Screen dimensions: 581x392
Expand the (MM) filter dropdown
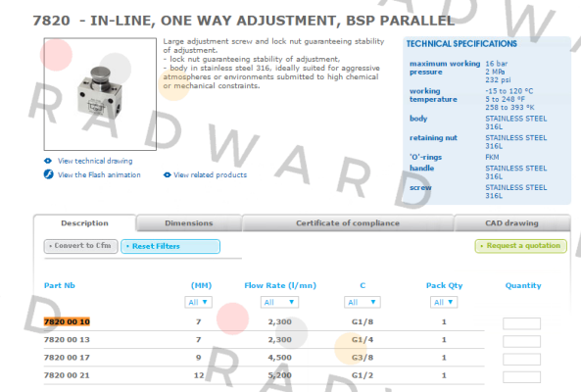[x=199, y=303]
